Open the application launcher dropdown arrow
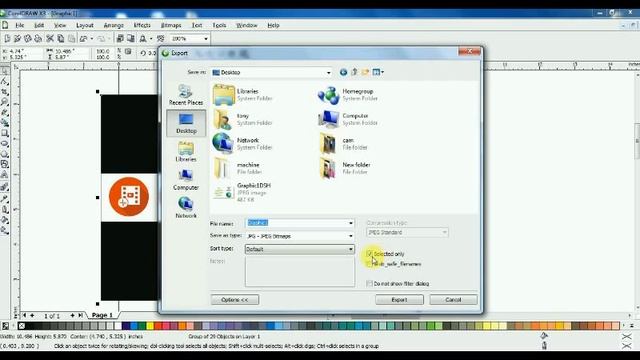Image resolution: width=640 pixels, height=360 pixels. click(x=151, y=39)
